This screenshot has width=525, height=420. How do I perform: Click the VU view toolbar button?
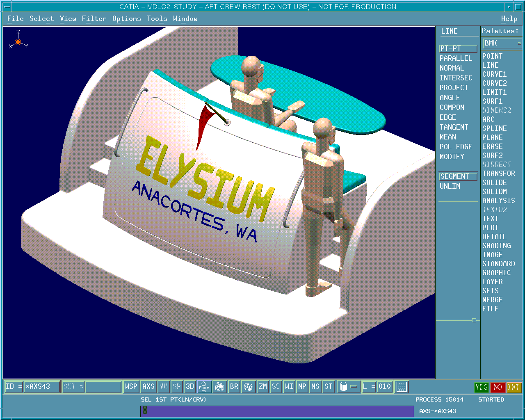[x=164, y=386]
